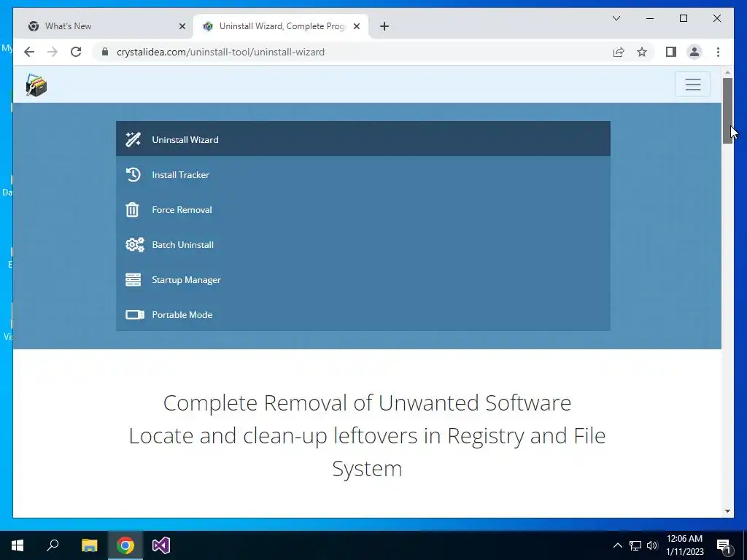747x560 pixels.
Task: Click the Force Removal trash can icon
Action: pyautogui.click(x=133, y=209)
